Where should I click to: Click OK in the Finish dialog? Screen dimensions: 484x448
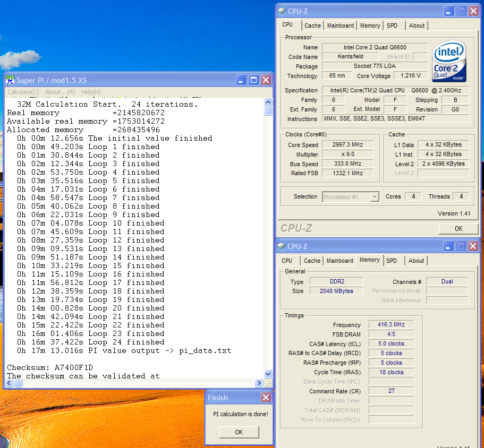[239, 432]
